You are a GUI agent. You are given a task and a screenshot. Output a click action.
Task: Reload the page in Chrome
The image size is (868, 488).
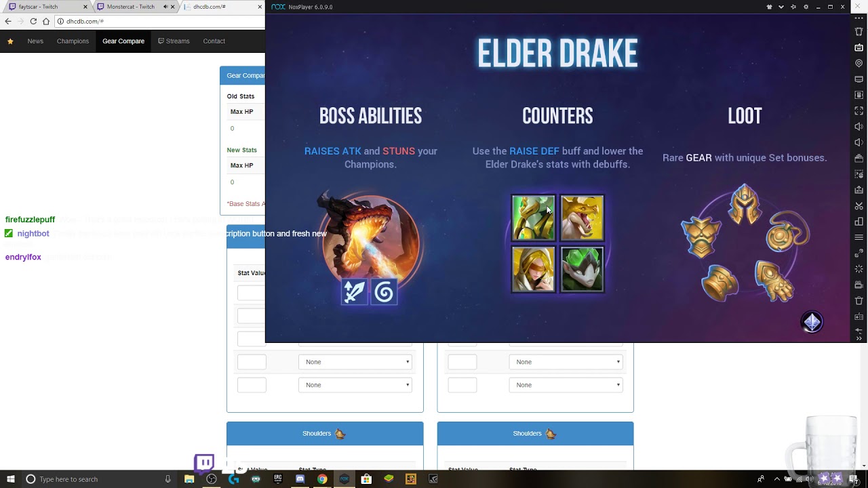(x=33, y=21)
